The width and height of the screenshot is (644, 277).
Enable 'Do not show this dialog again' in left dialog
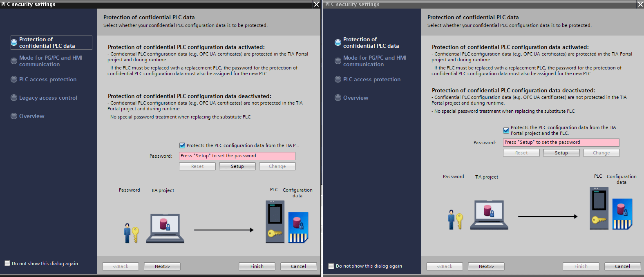point(7,264)
